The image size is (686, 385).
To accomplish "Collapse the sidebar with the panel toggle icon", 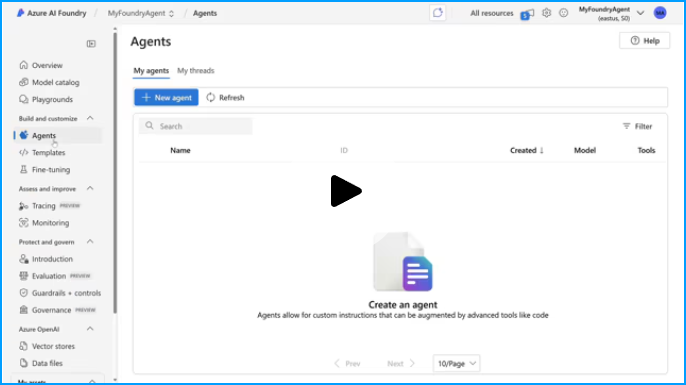I will tap(91, 44).
